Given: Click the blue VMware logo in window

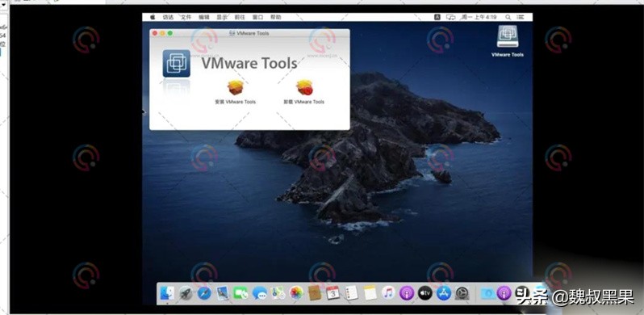Looking at the screenshot, I should (176, 63).
